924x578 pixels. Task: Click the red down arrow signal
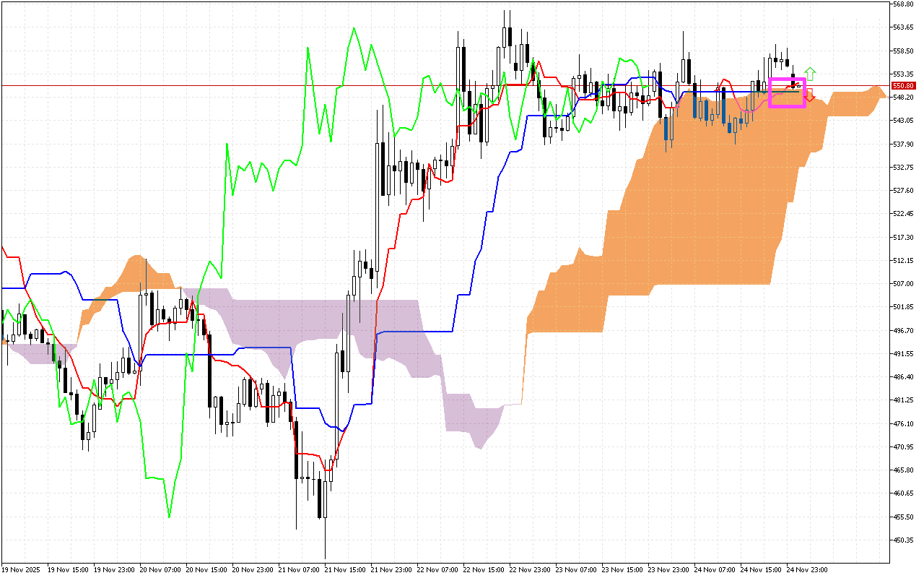810,95
